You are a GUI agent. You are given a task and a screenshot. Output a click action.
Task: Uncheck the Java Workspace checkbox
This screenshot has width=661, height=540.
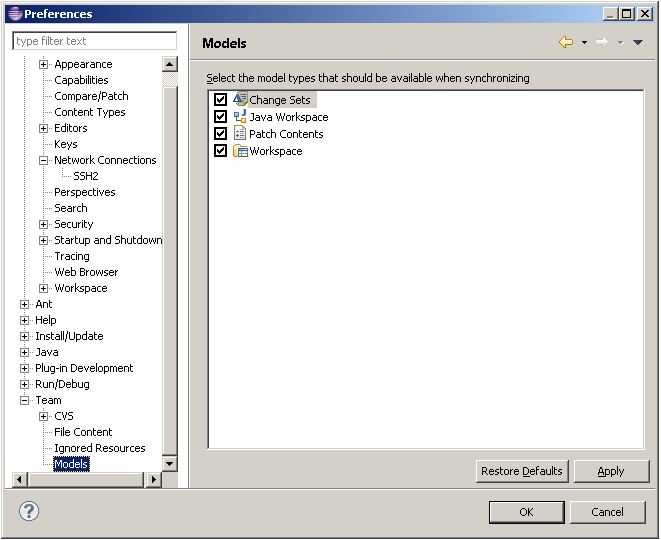[220, 116]
